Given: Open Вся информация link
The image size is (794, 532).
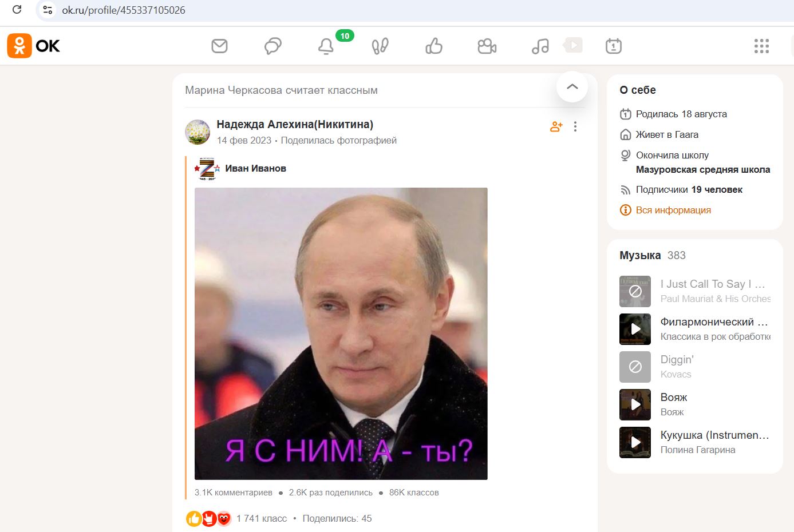Looking at the screenshot, I should click(673, 210).
